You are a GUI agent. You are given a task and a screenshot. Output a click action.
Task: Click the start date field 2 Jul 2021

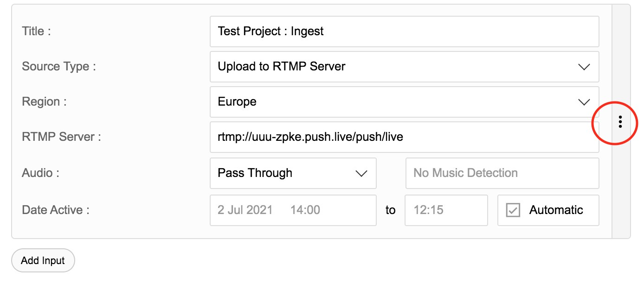pyautogui.click(x=293, y=210)
